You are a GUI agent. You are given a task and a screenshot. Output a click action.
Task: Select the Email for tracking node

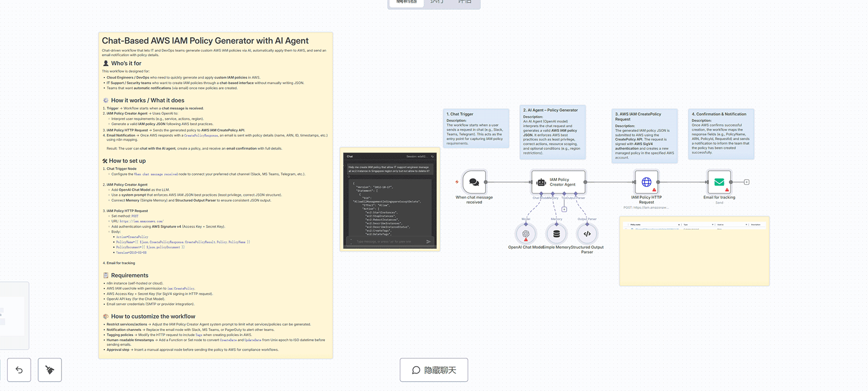(x=719, y=182)
